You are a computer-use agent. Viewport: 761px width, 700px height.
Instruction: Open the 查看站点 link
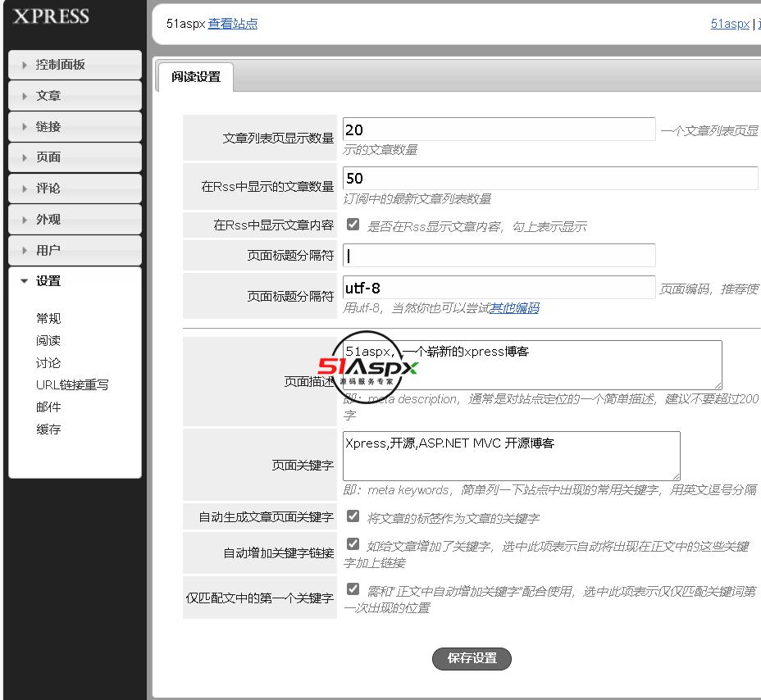[233, 24]
